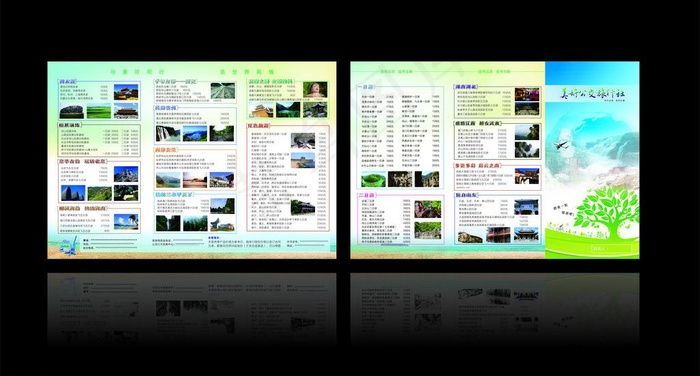Open the green grassland photo thumbnail

pos(99,111)
